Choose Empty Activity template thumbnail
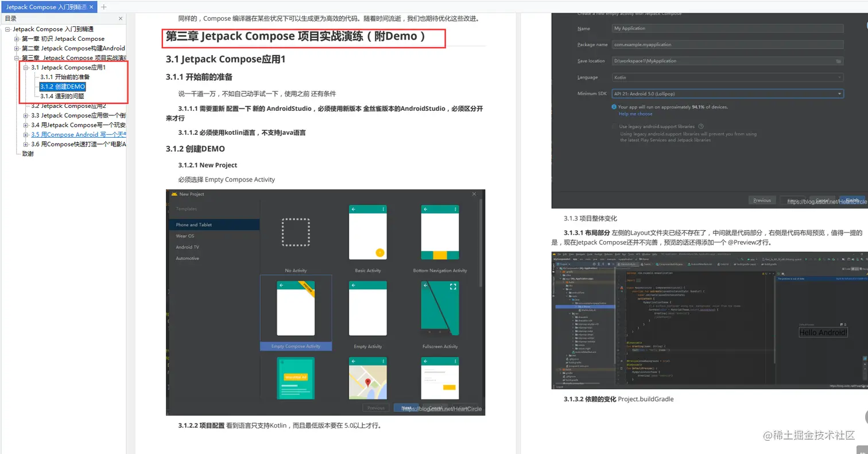 pos(368,308)
